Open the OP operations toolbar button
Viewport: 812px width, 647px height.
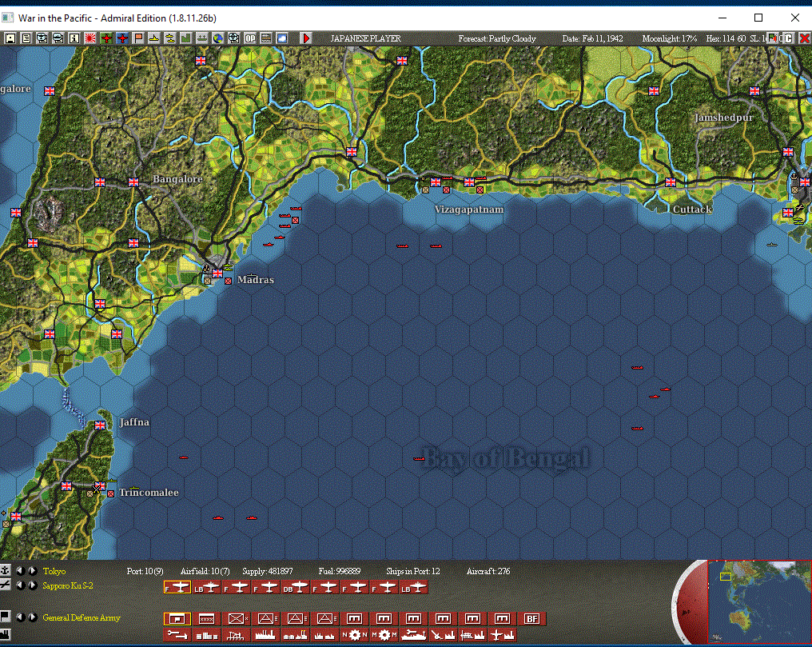(x=250, y=38)
